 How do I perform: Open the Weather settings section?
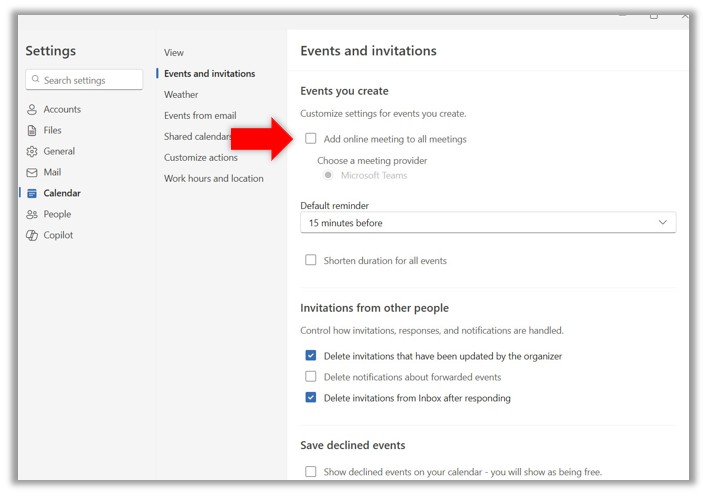(x=181, y=95)
